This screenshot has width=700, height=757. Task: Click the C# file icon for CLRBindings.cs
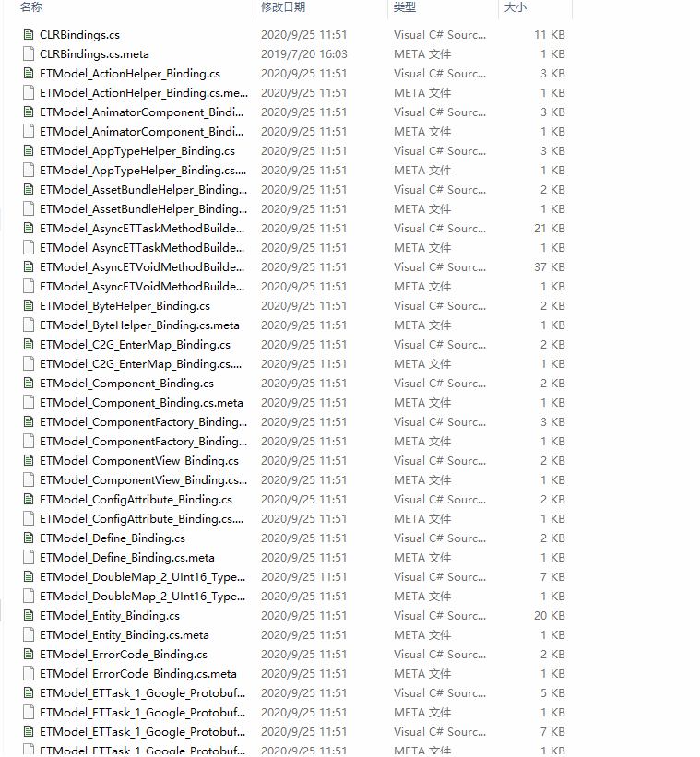28,35
